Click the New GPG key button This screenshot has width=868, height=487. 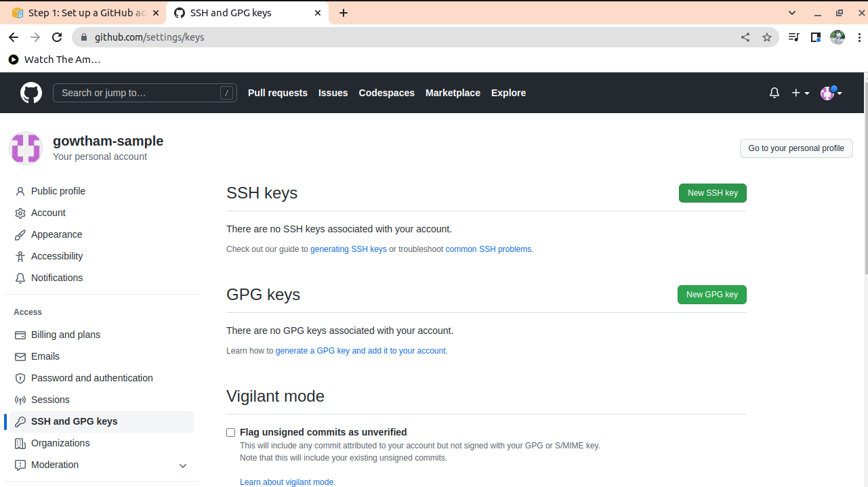[711, 295]
